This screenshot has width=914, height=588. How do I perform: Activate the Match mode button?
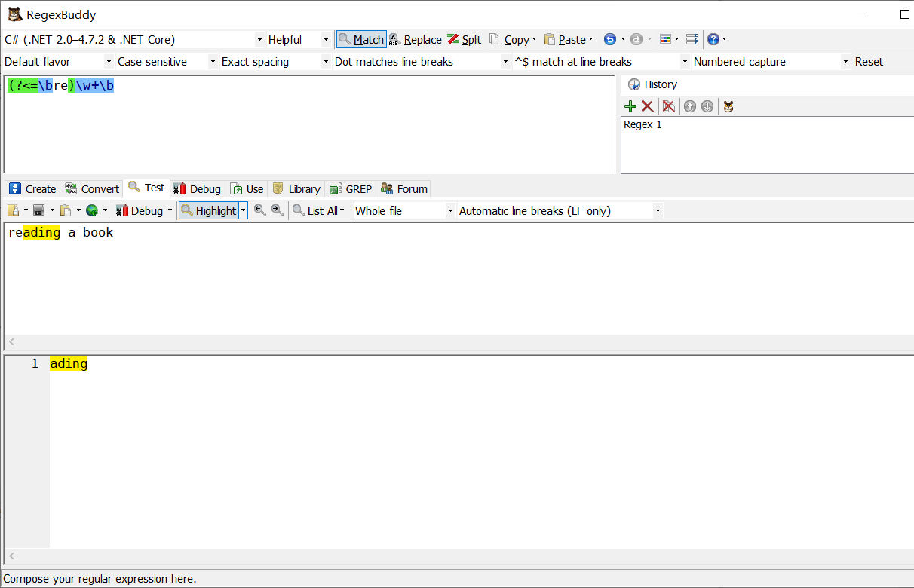361,39
